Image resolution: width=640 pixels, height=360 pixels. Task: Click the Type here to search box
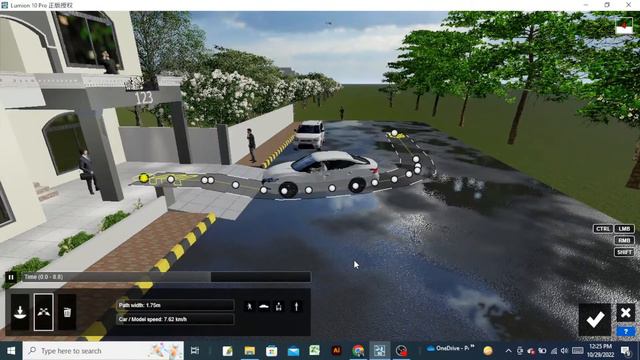[x=104, y=351]
